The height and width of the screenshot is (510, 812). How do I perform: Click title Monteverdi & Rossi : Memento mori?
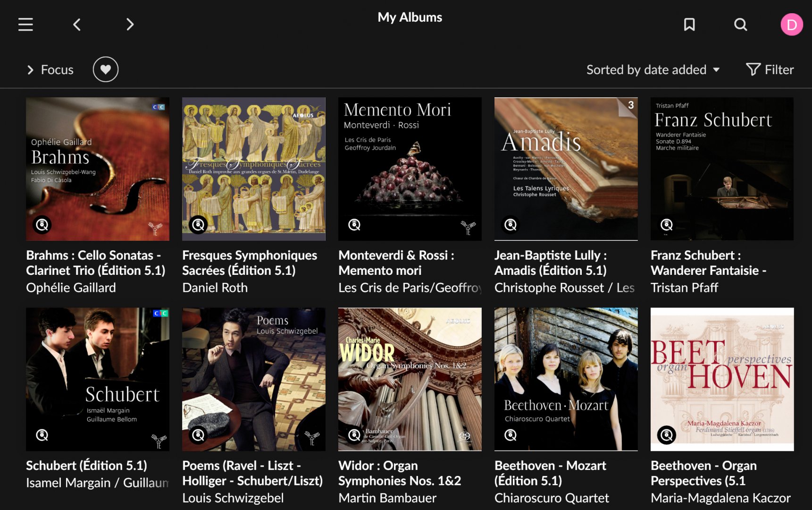point(396,263)
